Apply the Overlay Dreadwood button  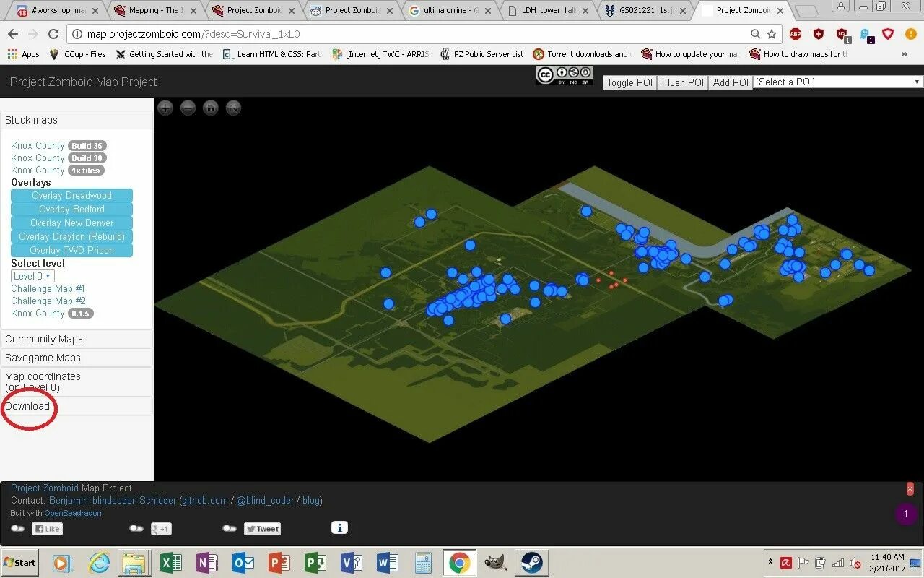tap(71, 196)
